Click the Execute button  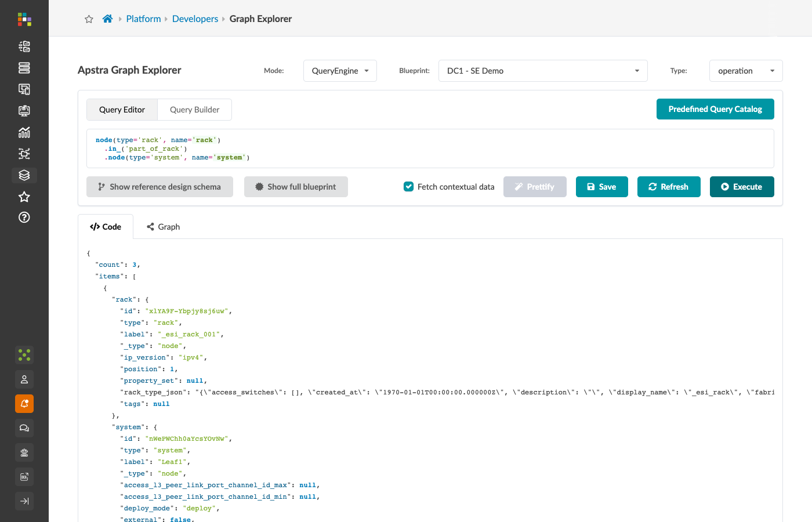[742, 187]
